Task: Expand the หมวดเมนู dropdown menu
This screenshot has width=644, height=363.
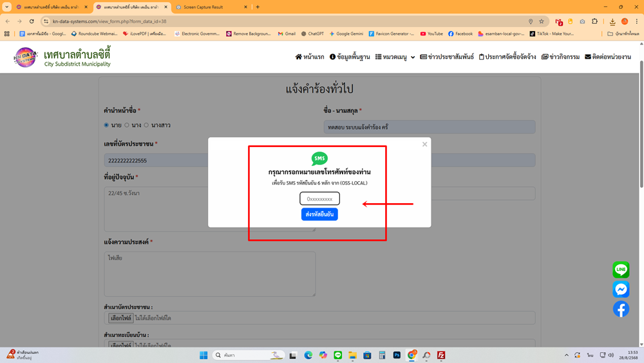Action: [x=395, y=57]
